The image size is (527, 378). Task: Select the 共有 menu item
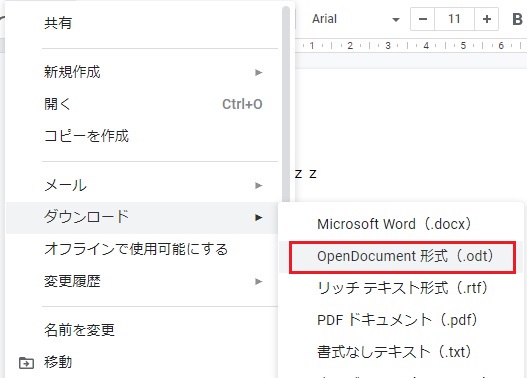coord(143,23)
